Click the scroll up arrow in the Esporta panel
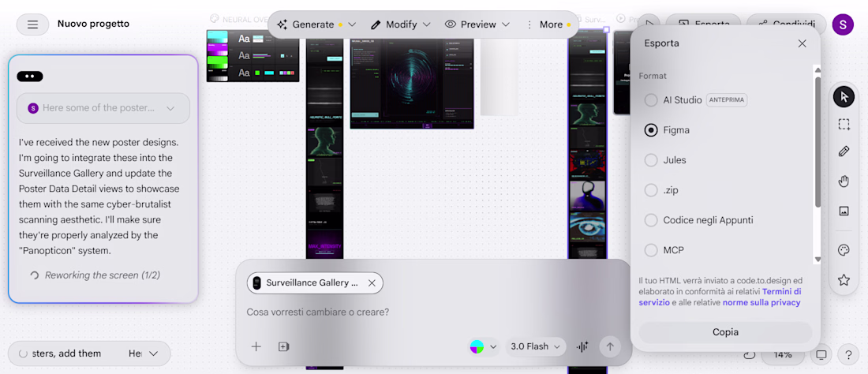Image resolution: width=868 pixels, height=374 pixels. (817, 69)
